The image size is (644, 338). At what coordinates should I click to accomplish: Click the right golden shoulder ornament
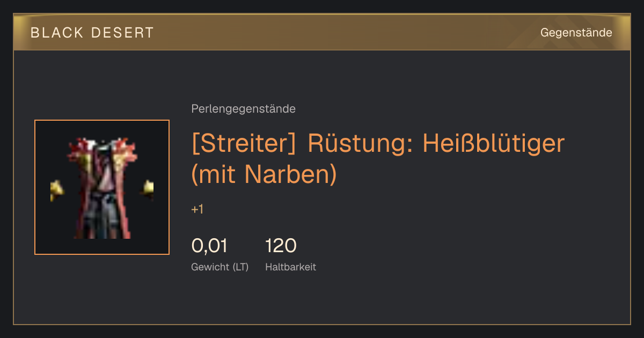point(147,188)
